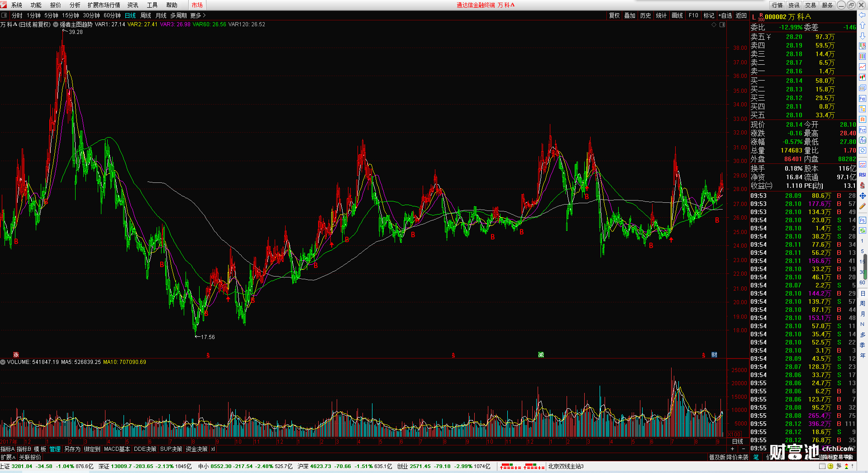
Task: Click the right sidebar vertical scroll thumb
Action: tap(865, 266)
